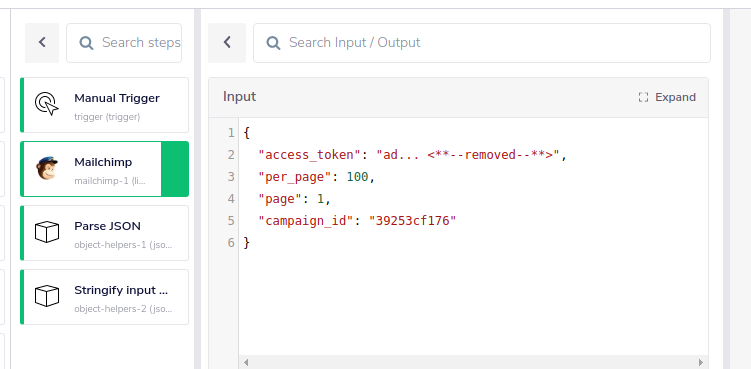
Task: Click the "mailchimp-1" subtitle text
Action: [110, 181]
